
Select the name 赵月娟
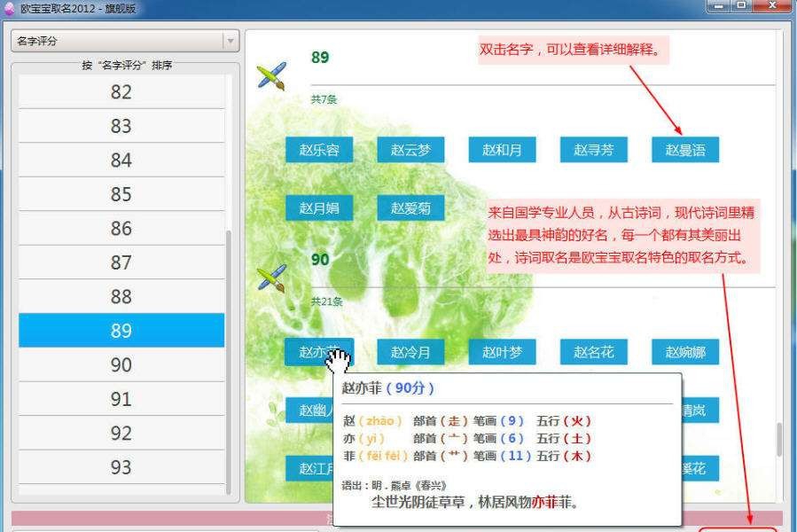[319, 207]
